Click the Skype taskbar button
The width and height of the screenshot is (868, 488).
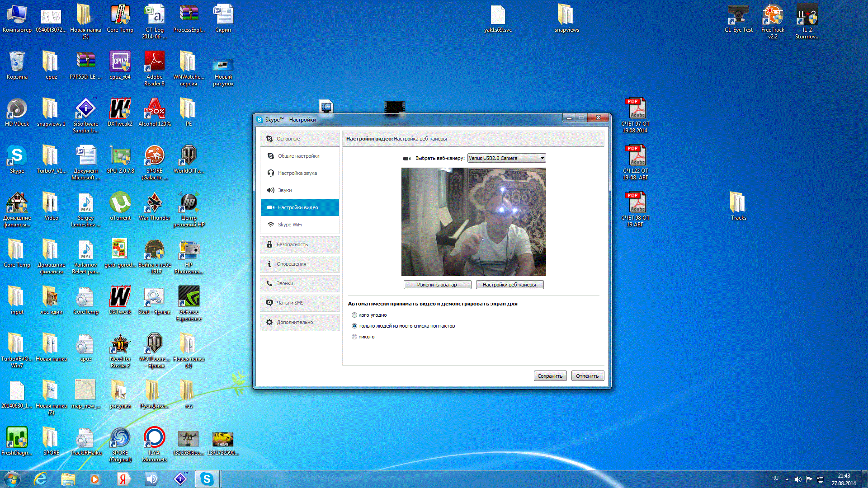pyautogui.click(x=207, y=479)
